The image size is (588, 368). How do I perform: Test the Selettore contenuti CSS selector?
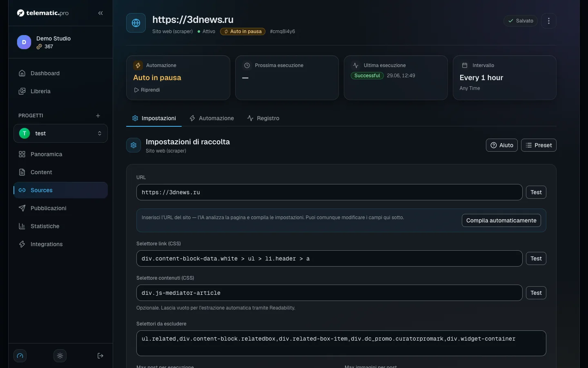click(x=536, y=293)
